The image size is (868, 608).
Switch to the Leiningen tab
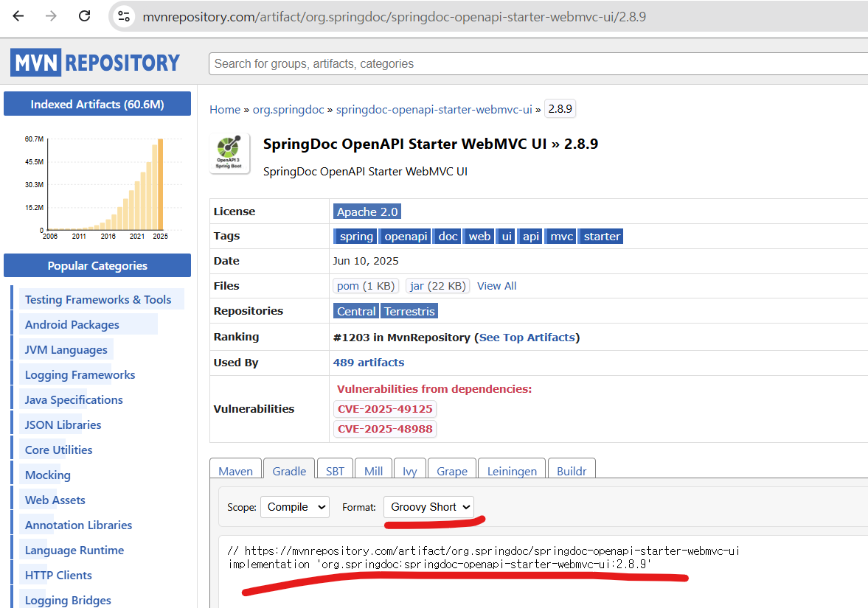tap(512, 471)
